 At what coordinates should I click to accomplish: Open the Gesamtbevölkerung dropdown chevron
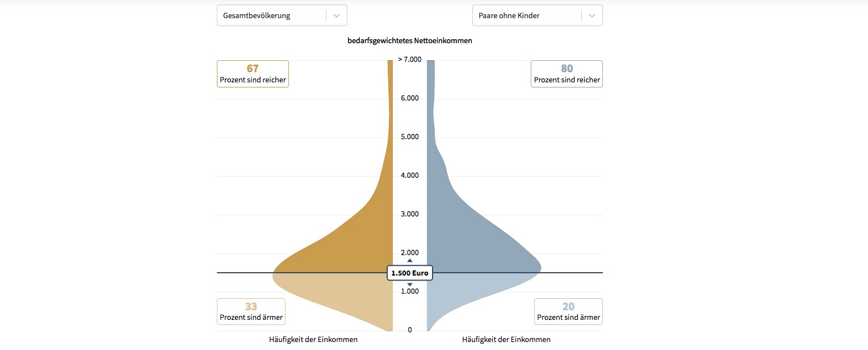pos(337,16)
